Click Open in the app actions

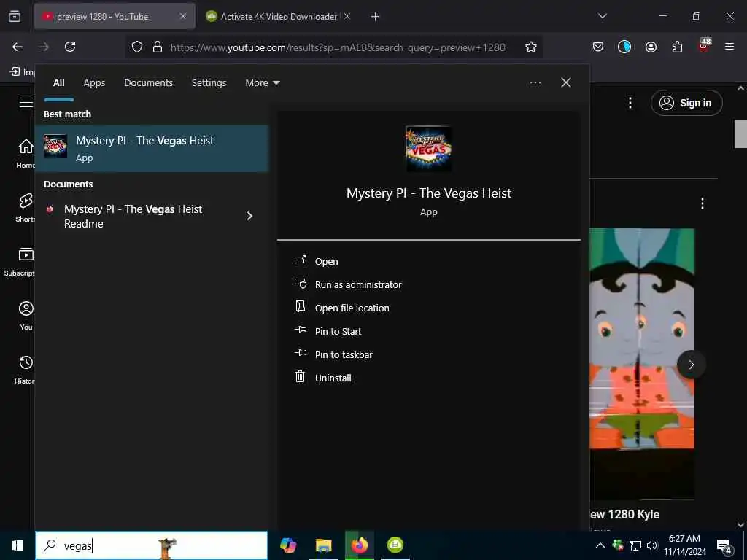click(x=326, y=262)
